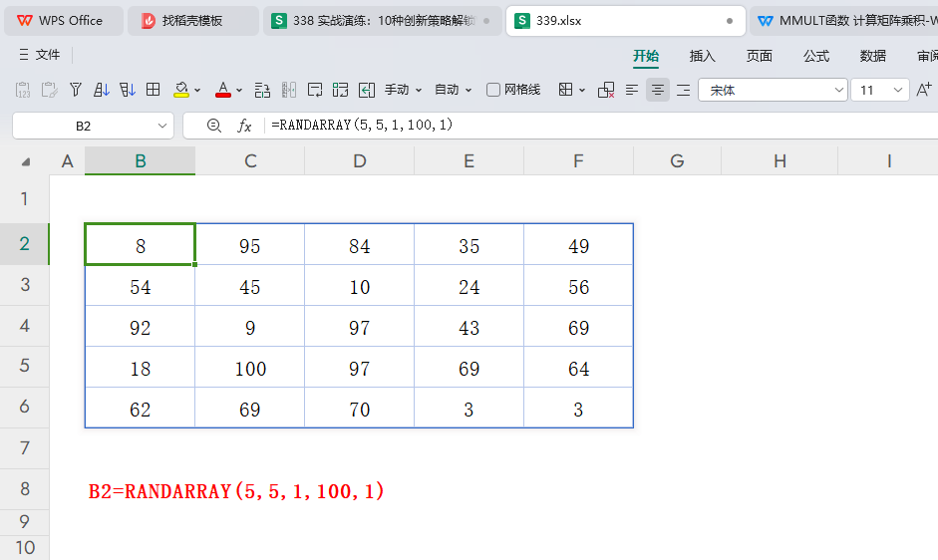Viewport: 938px width, 560px height.
Task: Click the green left-arrow box icon
Action: pyautogui.click(x=366, y=90)
